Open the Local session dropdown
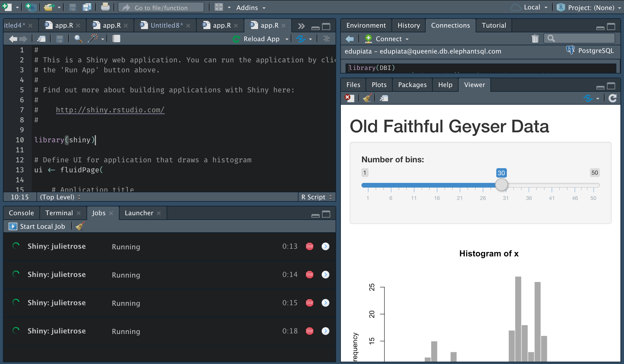 pyautogui.click(x=529, y=8)
